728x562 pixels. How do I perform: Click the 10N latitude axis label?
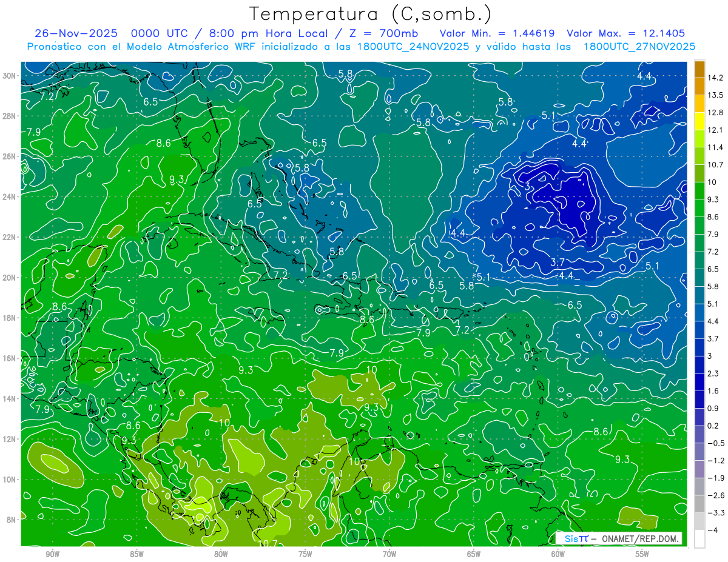[10, 480]
